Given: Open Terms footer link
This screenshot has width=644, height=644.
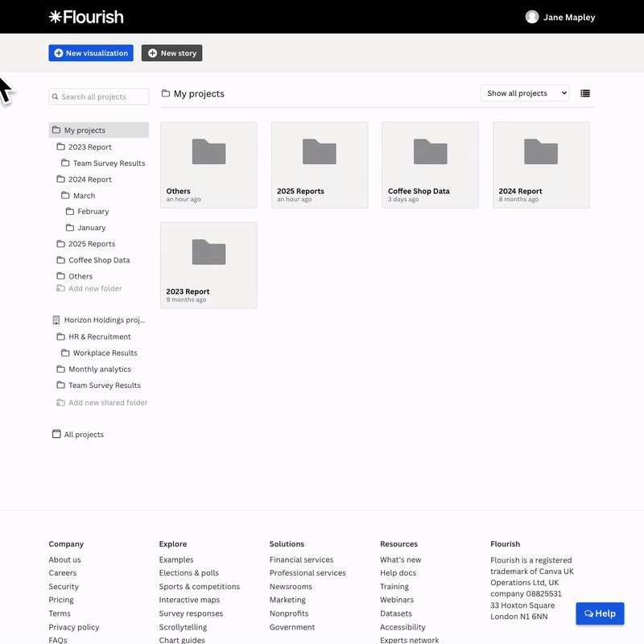Looking at the screenshot, I should pyautogui.click(x=60, y=613).
